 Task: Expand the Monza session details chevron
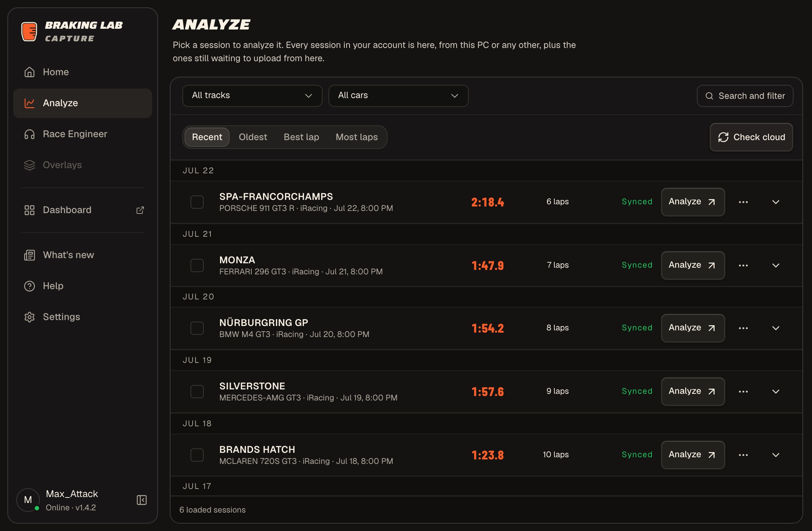coord(776,265)
